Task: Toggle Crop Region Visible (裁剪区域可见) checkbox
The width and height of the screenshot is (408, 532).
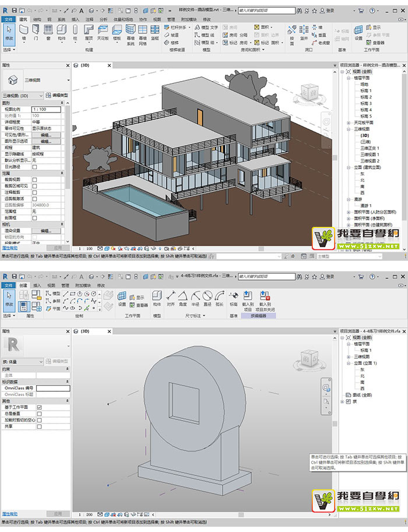Action: [x=34, y=186]
